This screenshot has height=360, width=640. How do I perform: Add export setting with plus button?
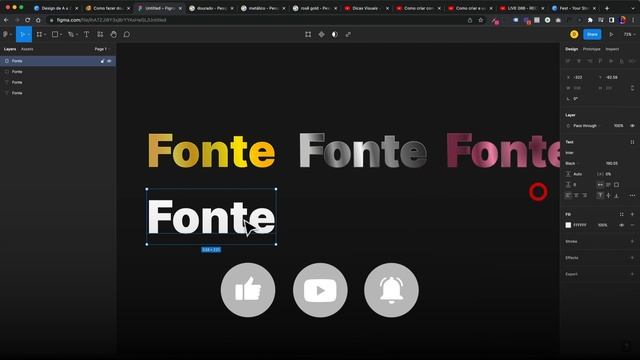point(632,274)
